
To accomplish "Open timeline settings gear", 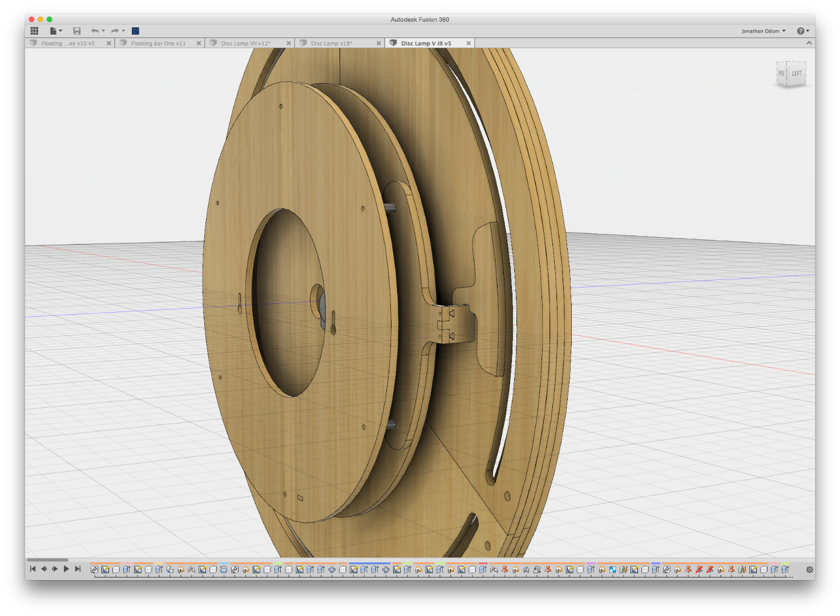I will pyautogui.click(x=809, y=569).
